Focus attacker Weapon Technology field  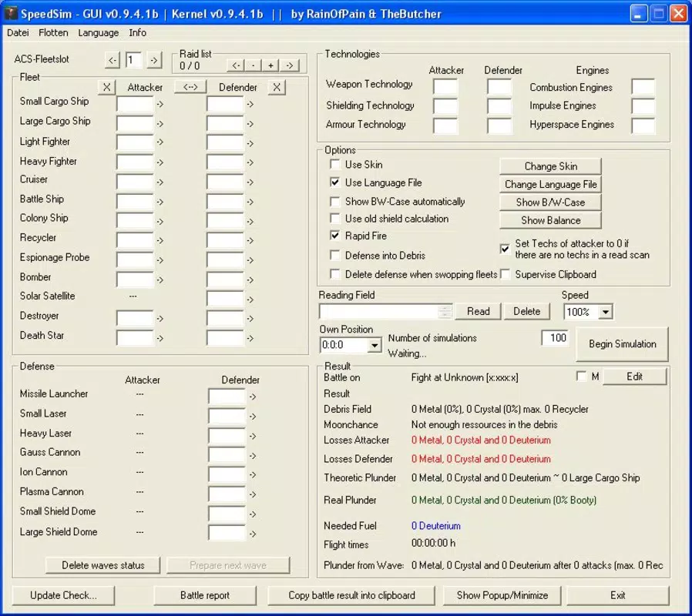coord(445,86)
